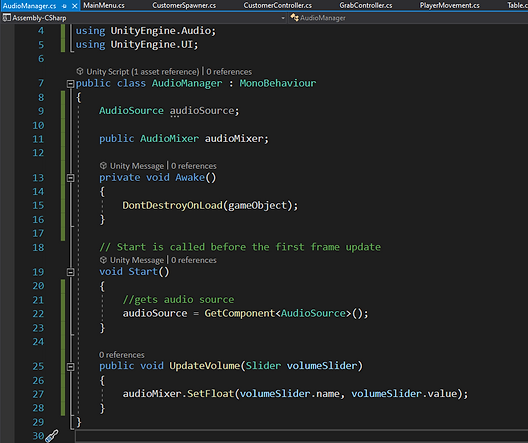The image size is (528, 443).
Task: Open the Assembly-CSharp project dropdown
Action: pyautogui.click(x=283, y=18)
